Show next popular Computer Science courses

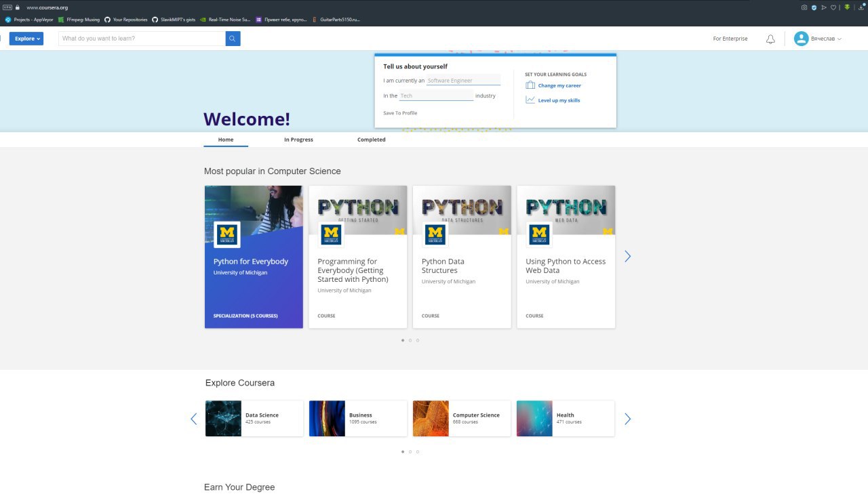click(627, 256)
